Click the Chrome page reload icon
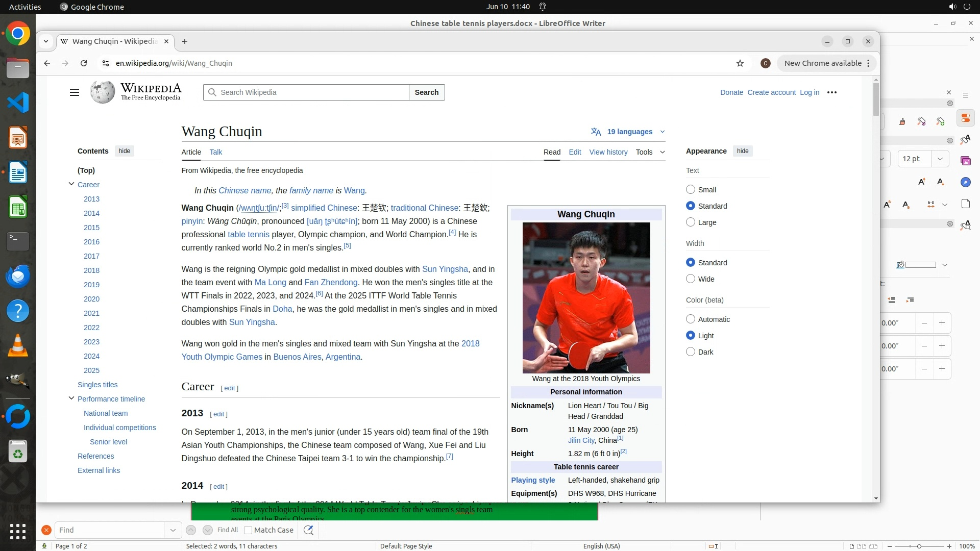Screen dimensions: 980x551 point(84,63)
